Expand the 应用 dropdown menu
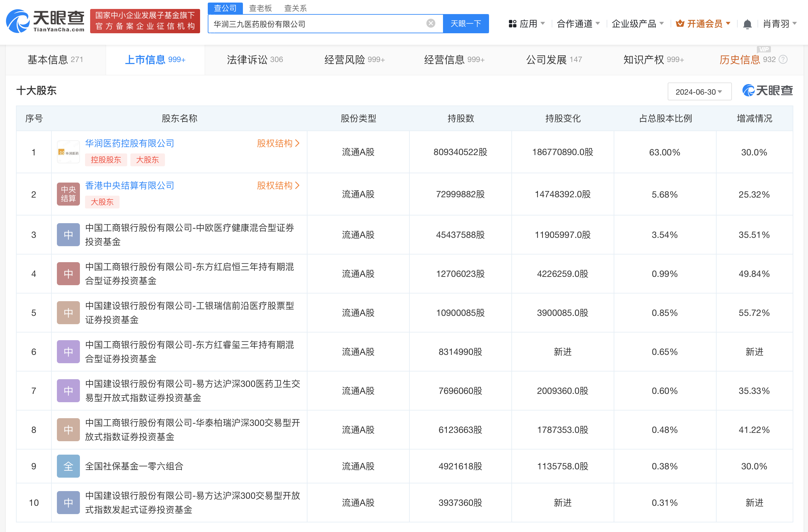The image size is (808, 532). pos(527,24)
